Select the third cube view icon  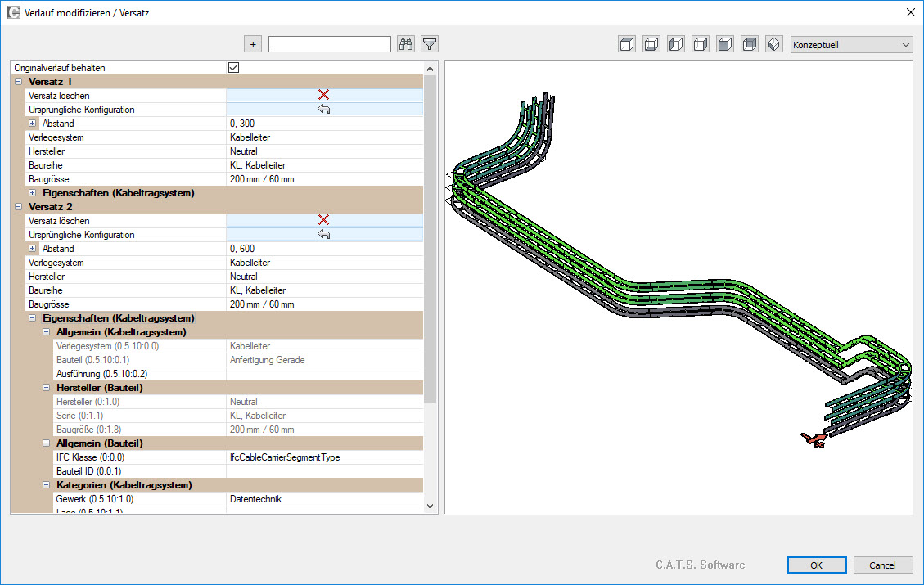point(676,44)
